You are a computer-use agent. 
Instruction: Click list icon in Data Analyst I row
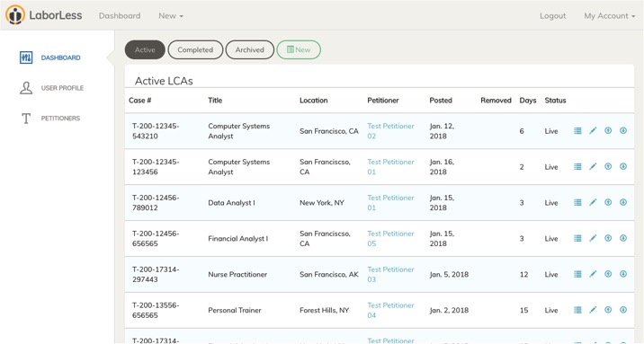pos(577,203)
